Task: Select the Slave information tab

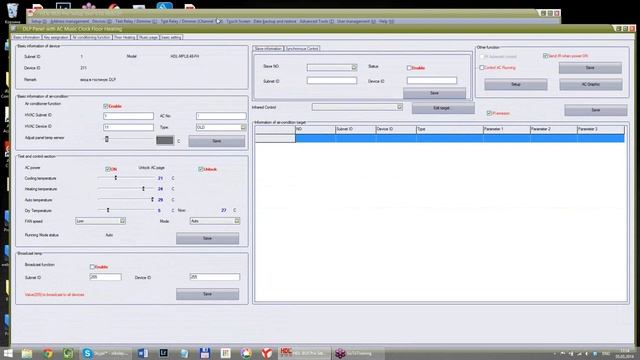Action: coord(268,49)
